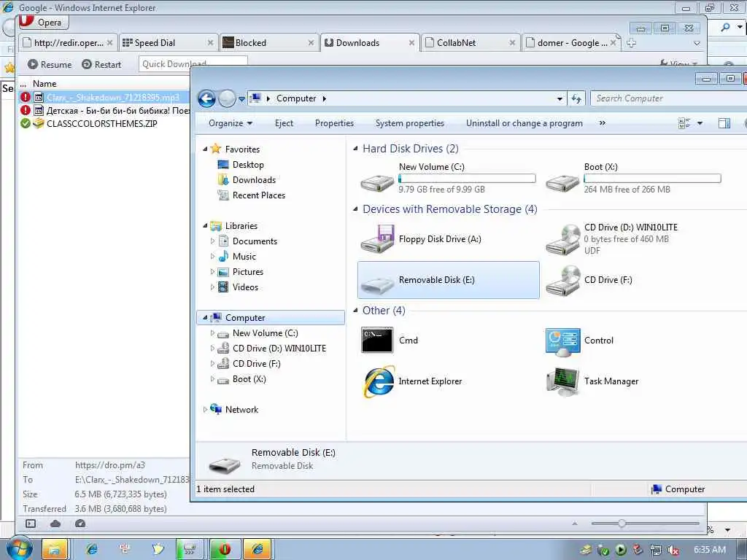The height and width of the screenshot is (560, 747).
Task: Switch to the CollabNet tab
Action: 471,43
